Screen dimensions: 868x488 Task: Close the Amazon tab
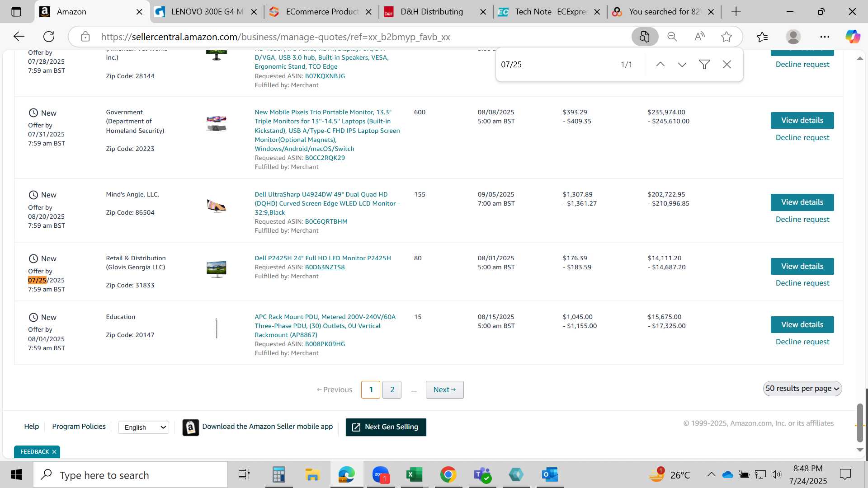point(140,12)
